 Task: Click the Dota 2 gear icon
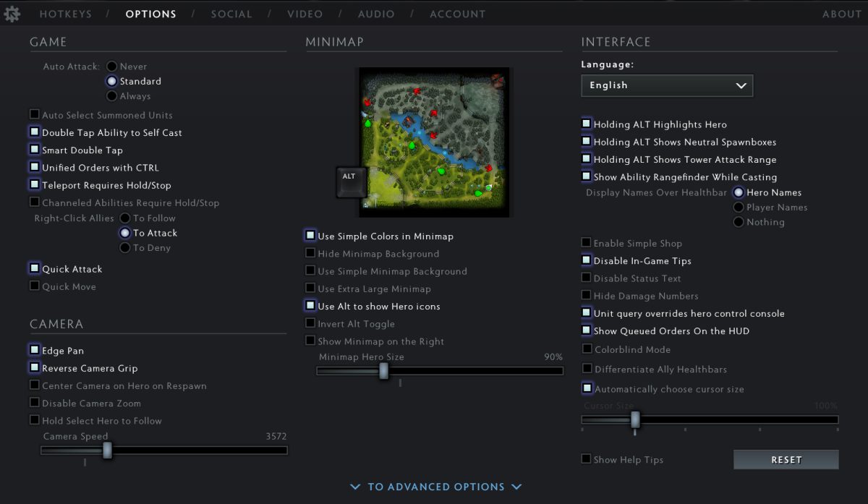[12, 13]
